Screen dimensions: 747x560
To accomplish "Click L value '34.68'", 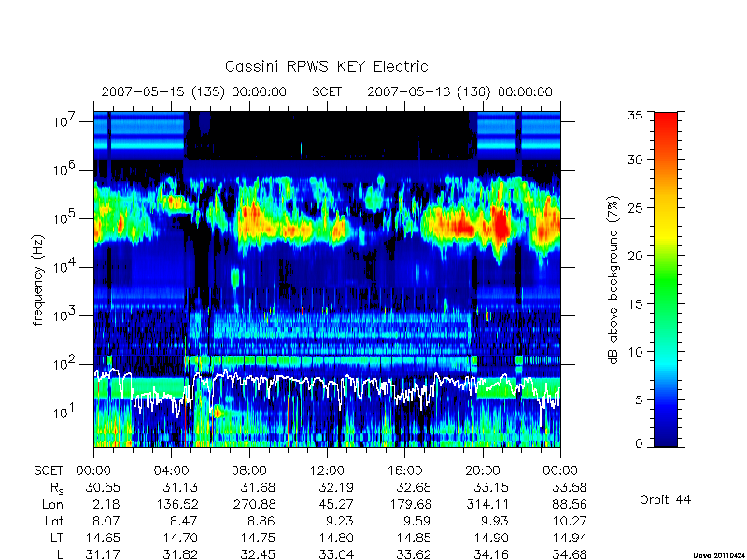I will tap(570, 554).
